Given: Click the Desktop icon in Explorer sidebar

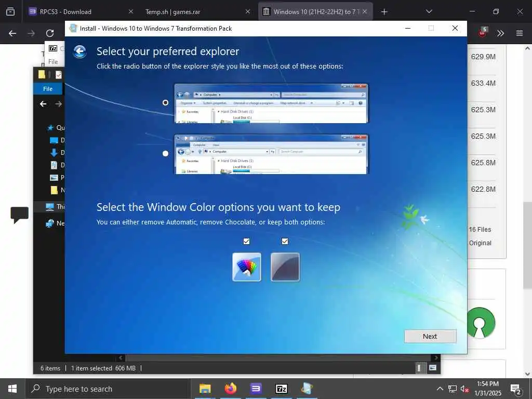Looking at the screenshot, I should (x=54, y=140).
